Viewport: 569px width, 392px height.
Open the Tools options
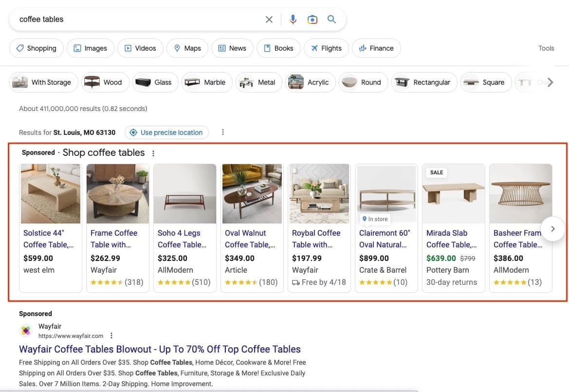546,48
